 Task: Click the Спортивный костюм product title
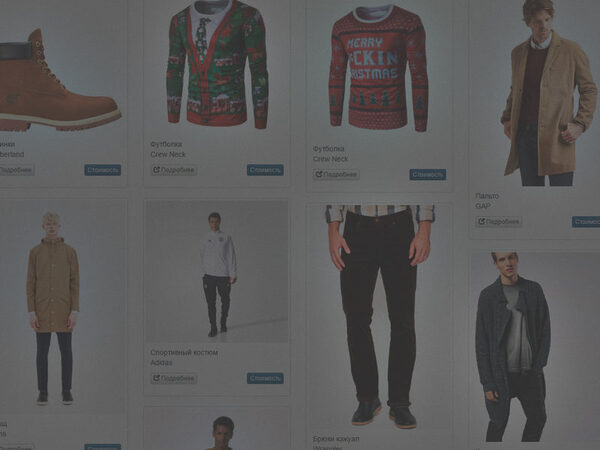(x=184, y=352)
